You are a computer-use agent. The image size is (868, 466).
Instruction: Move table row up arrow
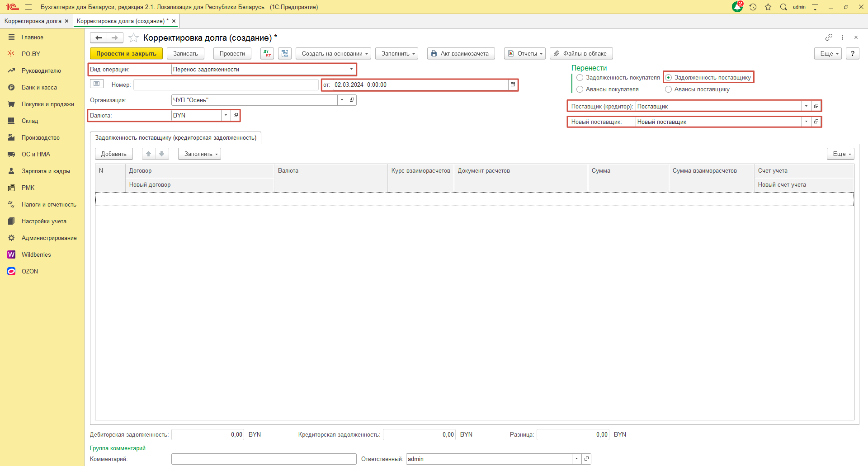149,154
